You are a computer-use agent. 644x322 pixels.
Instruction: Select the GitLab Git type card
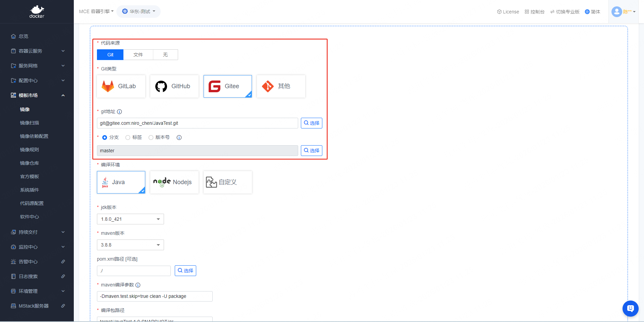coord(121,86)
